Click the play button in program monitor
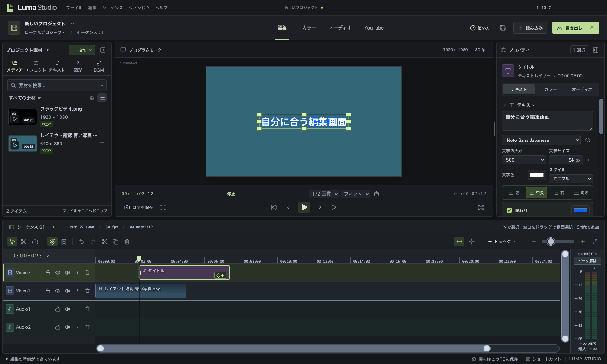The width and height of the screenshot is (607, 364). [304, 207]
